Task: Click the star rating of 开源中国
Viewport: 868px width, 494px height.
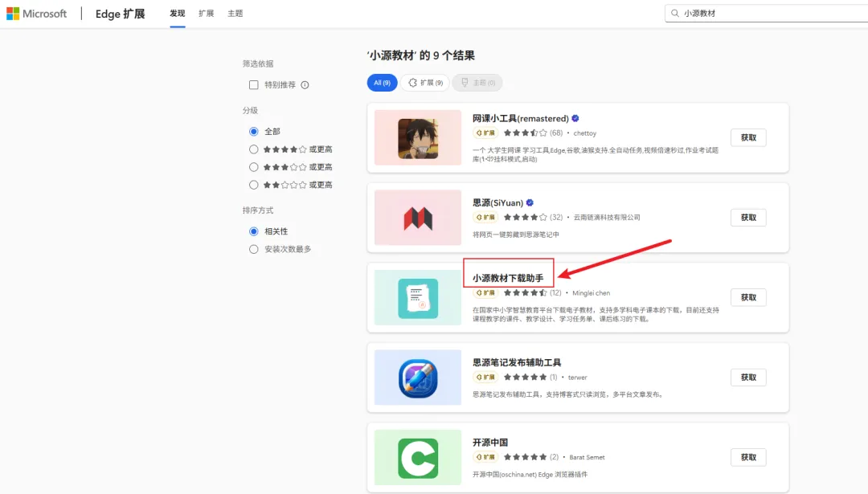Action: click(526, 457)
